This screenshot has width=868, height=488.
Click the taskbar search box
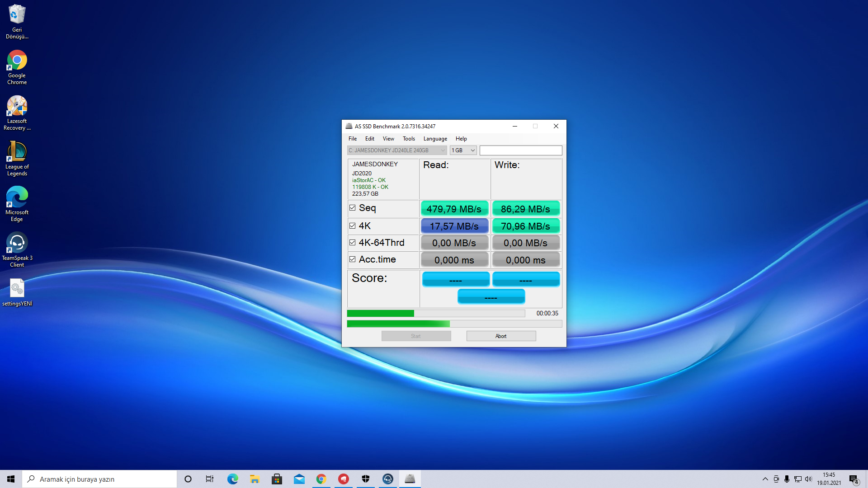pos(99,479)
